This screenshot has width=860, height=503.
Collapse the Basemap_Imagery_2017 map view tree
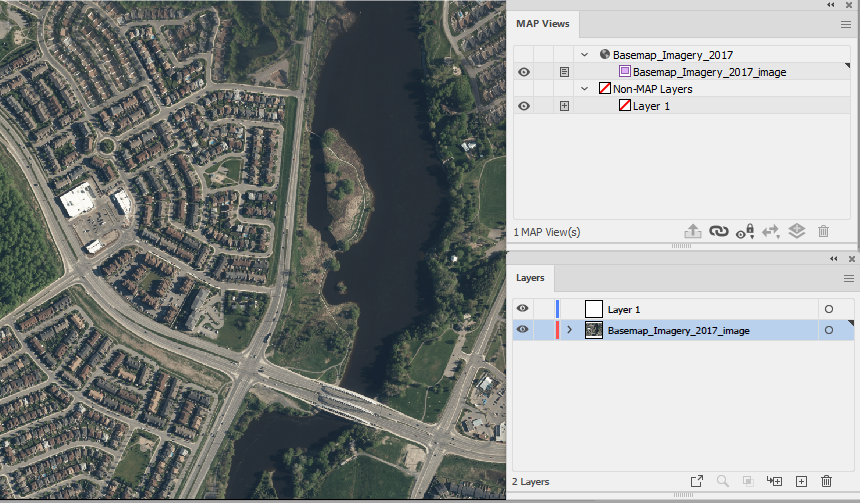click(585, 55)
